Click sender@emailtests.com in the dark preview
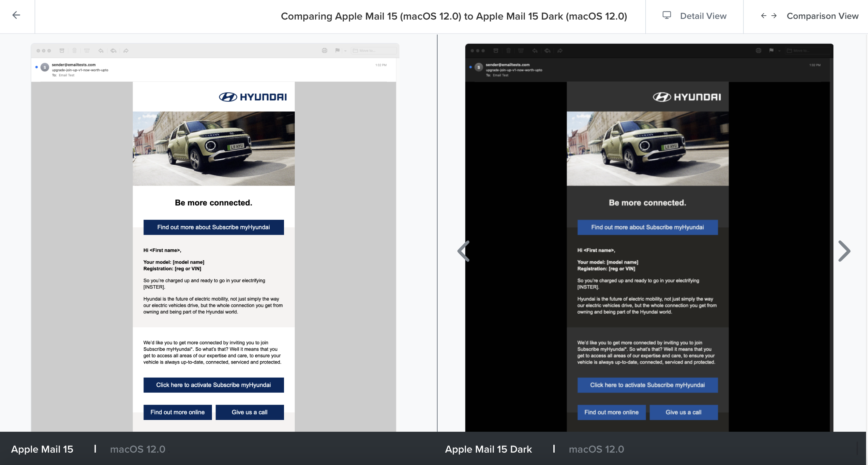The height and width of the screenshot is (465, 868). pos(508,65)
